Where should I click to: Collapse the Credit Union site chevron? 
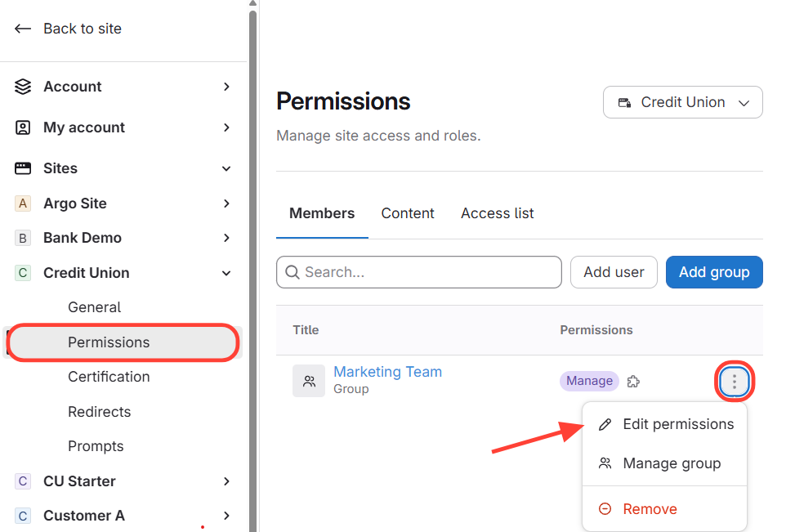pyautogui.click(x=226, y=273)
